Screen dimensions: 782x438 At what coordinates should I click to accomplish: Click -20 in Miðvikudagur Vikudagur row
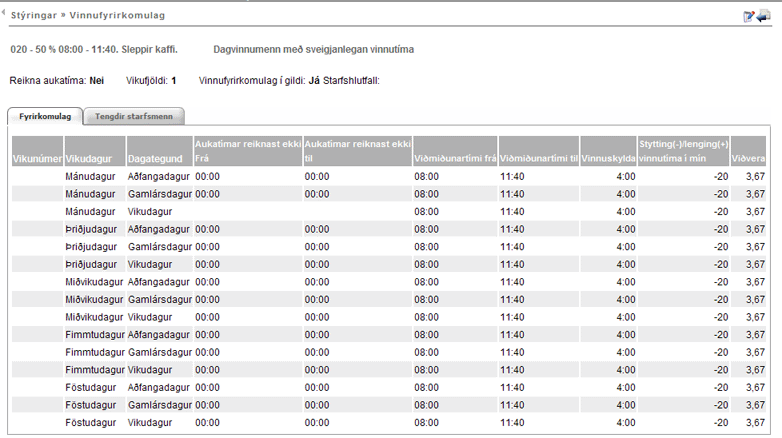click(721, 317)
